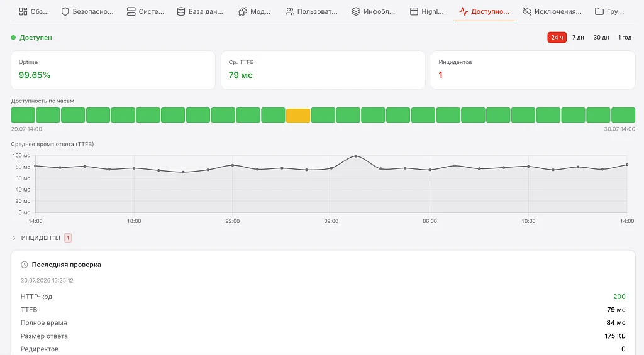Click the Среднее время ответа (TTFB) heading
Screen dimensions: 644x355
coord(52,144)
